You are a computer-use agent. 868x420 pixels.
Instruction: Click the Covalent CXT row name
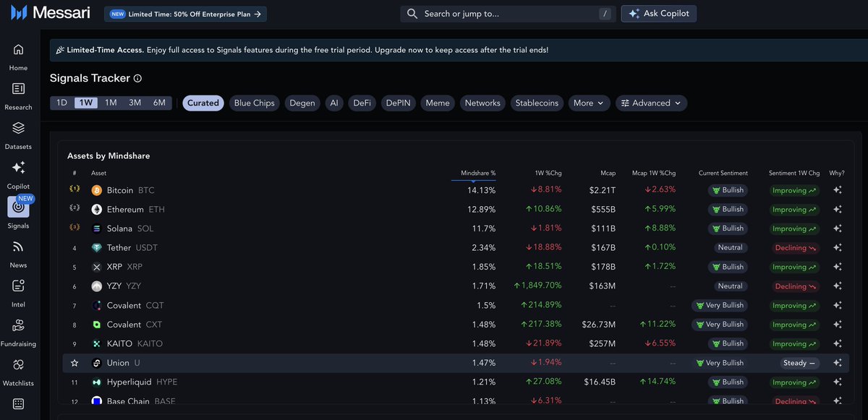[x=135, y=325]
